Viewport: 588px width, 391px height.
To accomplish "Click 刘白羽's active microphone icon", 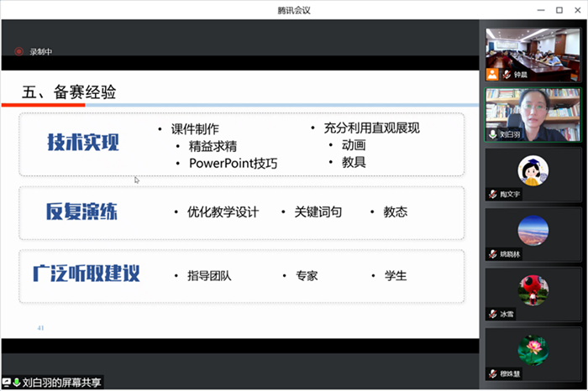I will (x=494, y=134).
